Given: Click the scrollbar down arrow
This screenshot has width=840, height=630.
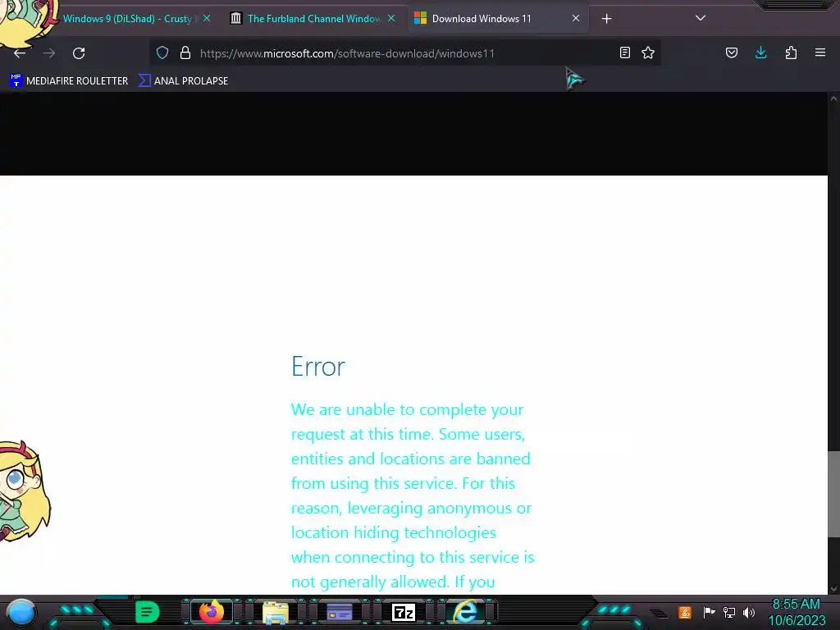Looking at the screenshot, I should (x=833, y=589).
